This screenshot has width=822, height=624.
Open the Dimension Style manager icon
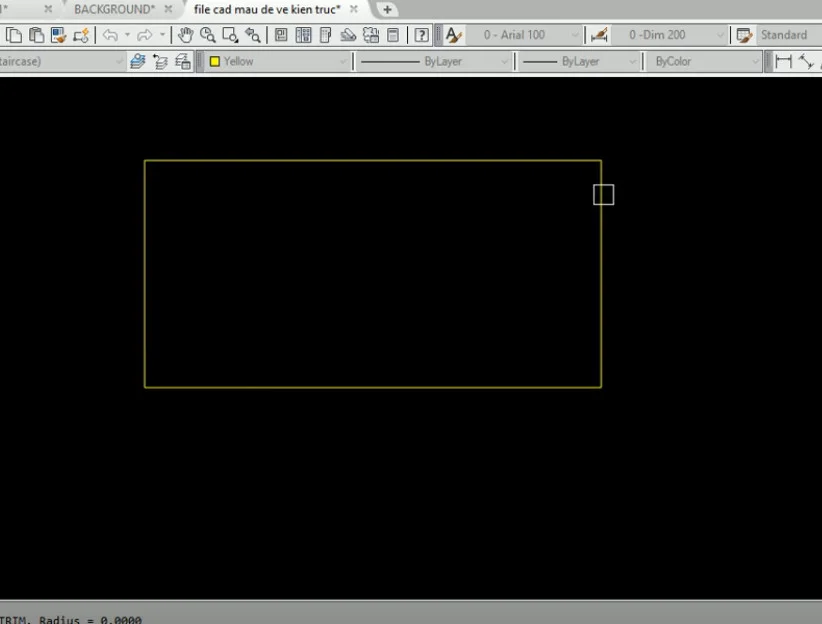tap(599, 35)
